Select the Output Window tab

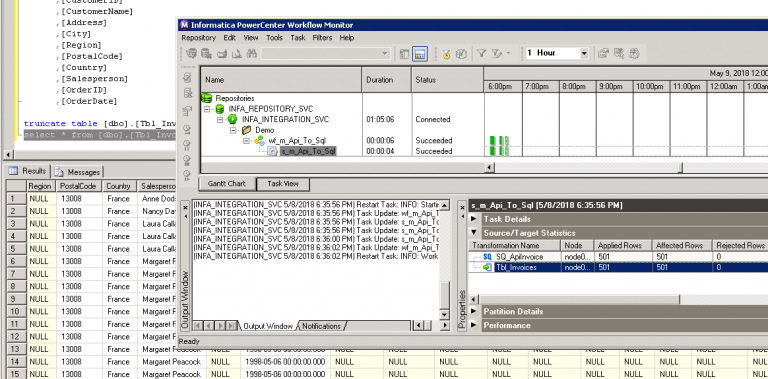pos(268,326)
